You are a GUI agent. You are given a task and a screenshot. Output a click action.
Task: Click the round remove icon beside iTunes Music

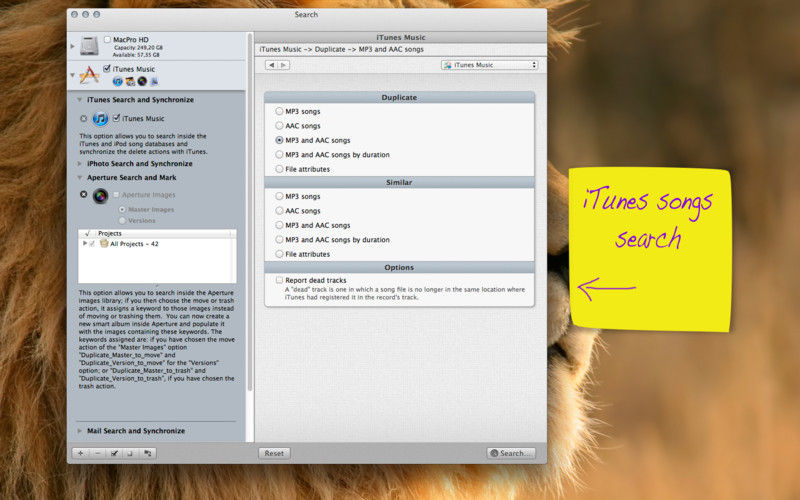[x=84, y=118]
